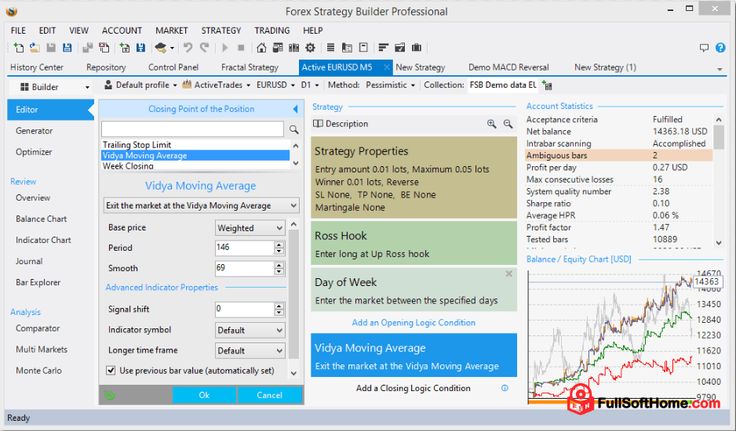Screen dimensions: 736x431
Task: Open the ActiveTrades data source dropdown
Action: [x=216, y=85]
